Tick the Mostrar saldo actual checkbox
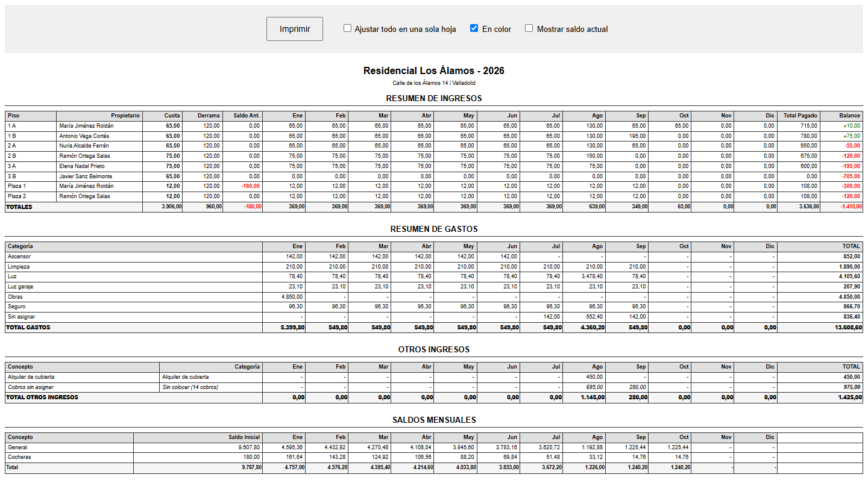Viewport: 868px width, 486px height. coord(529,28)
